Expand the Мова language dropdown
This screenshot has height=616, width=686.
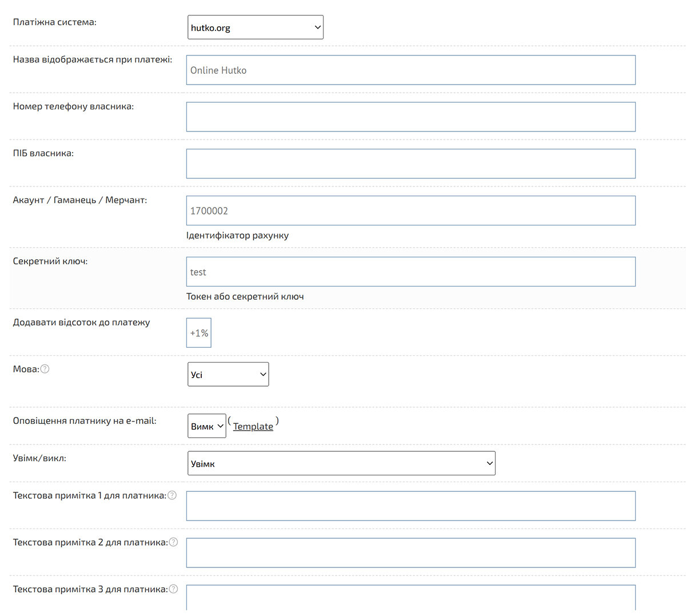click(x=228, y=375)
